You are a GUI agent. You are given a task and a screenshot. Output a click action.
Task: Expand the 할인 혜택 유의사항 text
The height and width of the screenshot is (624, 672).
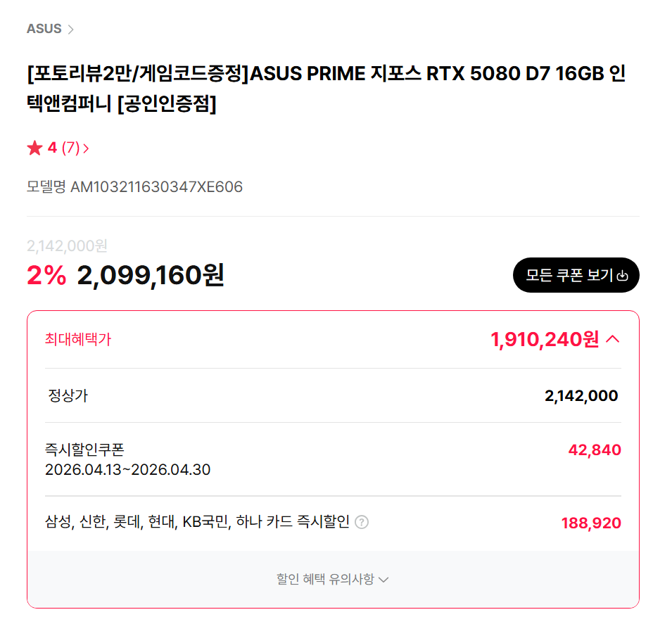click(325, 580)
